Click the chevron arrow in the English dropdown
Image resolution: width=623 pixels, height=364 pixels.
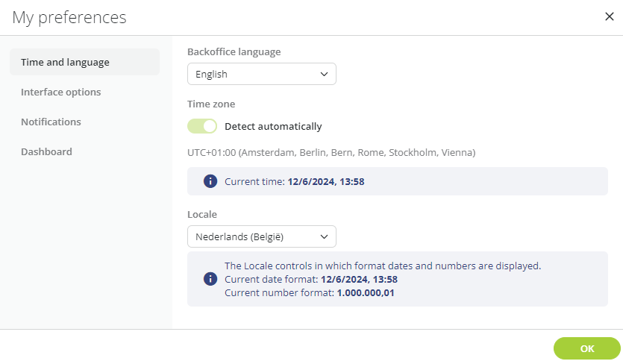click(x=325, y=75)
